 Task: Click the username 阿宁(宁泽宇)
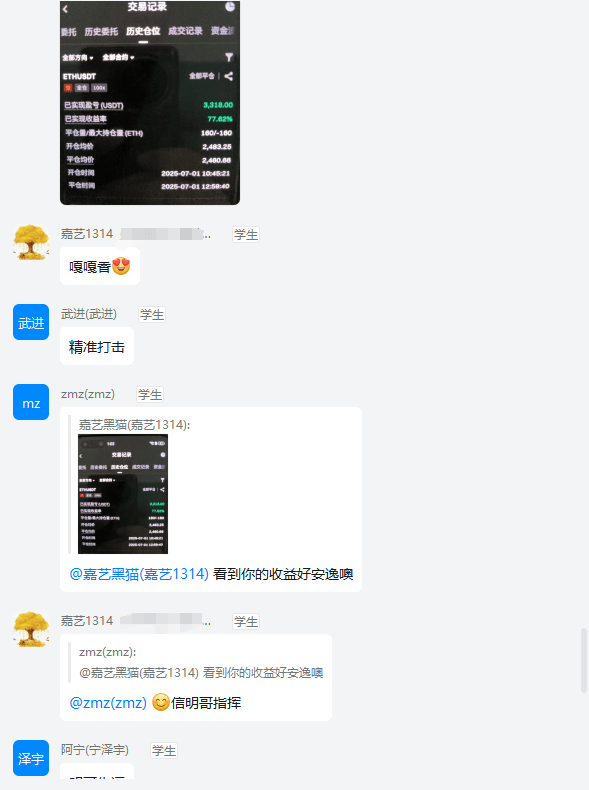pos(95,750)
